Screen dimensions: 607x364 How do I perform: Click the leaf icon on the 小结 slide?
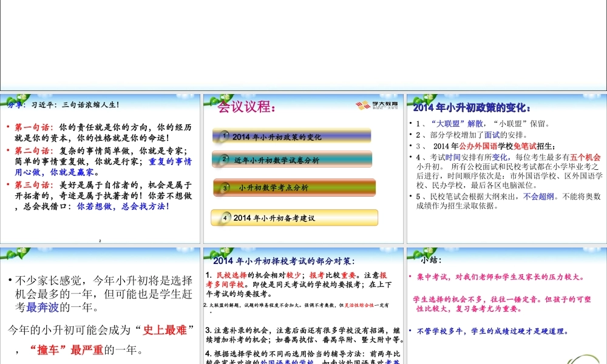(417, 253)
